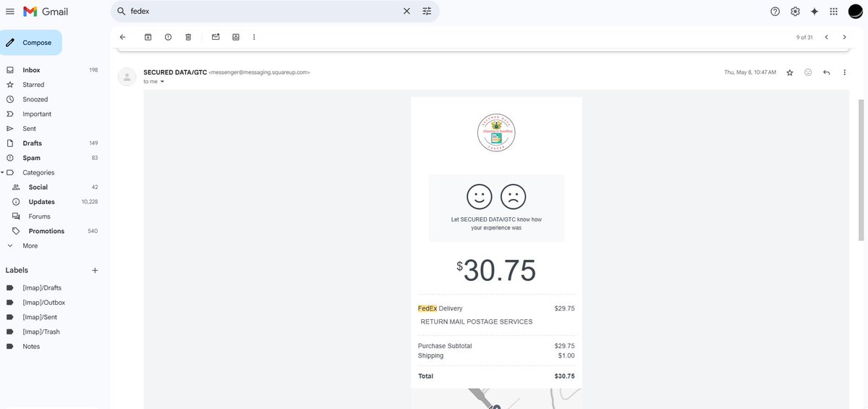Screen dimensions: 868x409
Task: Click the Move to icon
Action: [x=236, y=37]
